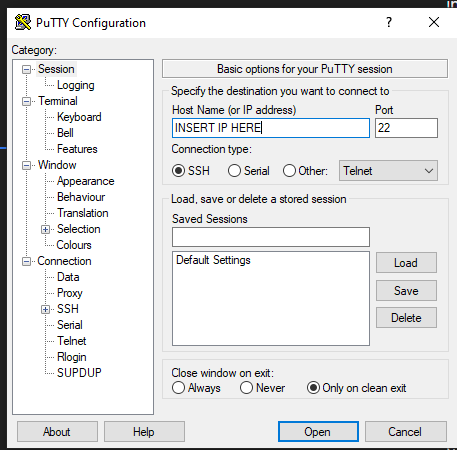457x450 pixels.
Task: Select the Other connection type radio button
Action: pos(289,171)
